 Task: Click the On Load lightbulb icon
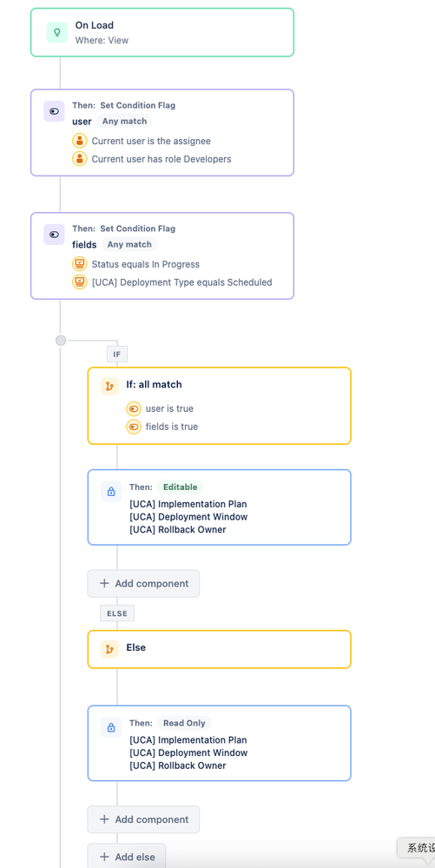(57, 33)
